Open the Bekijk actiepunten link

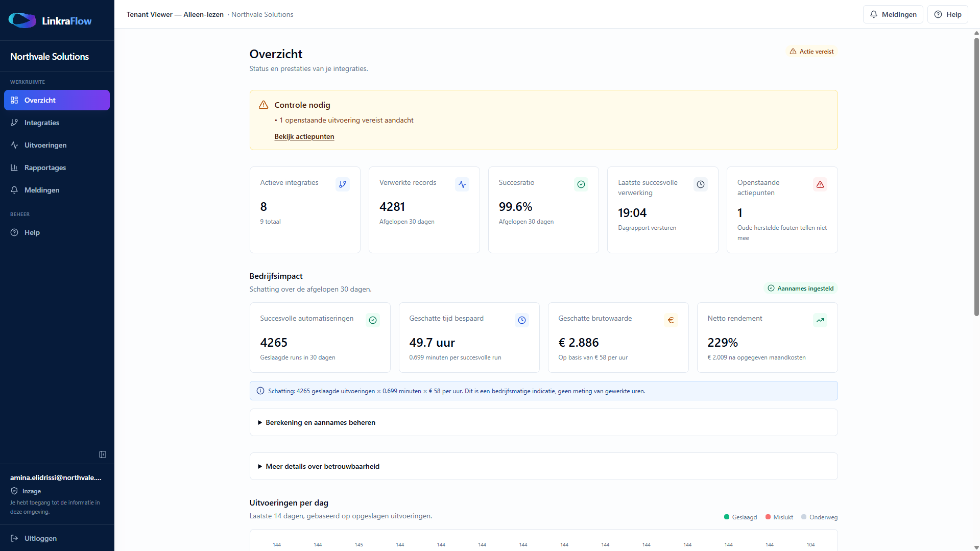pos(304,136)
